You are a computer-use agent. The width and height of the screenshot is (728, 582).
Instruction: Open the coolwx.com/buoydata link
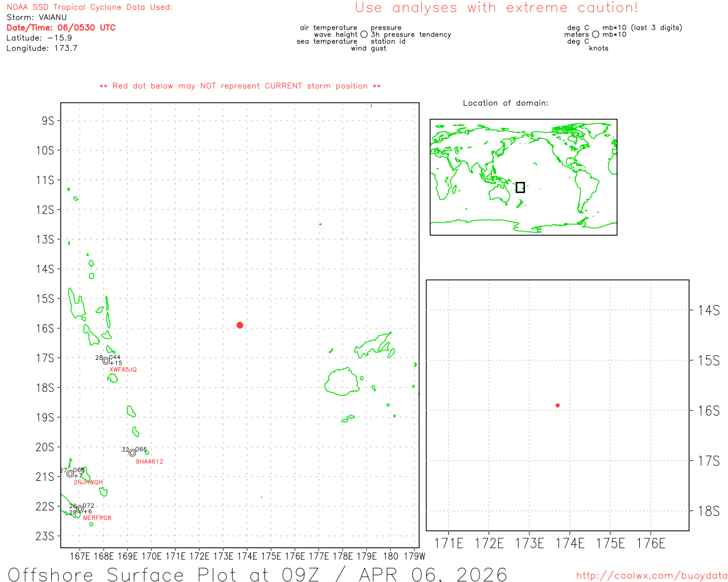651,576
